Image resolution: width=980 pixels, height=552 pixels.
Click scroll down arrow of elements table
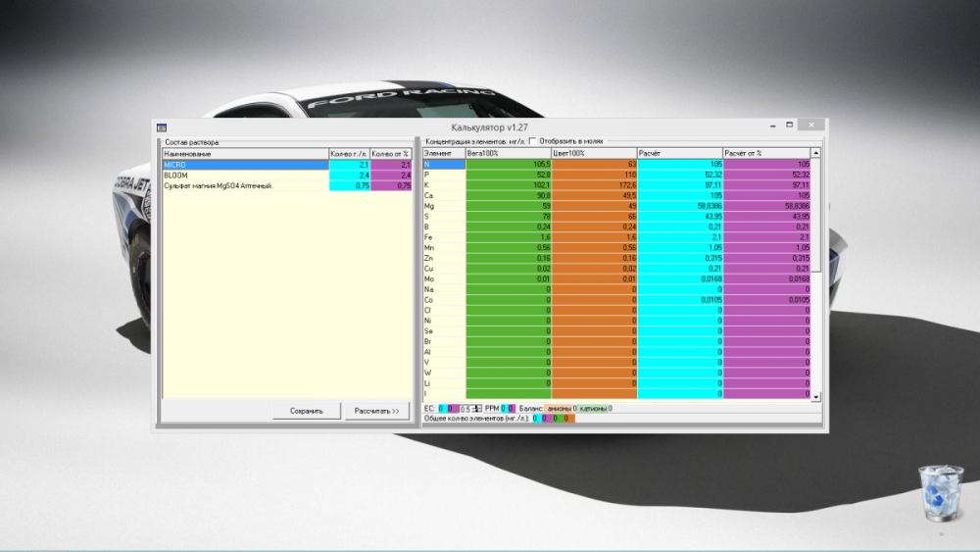pyautogui.click(x=815, y=397)
